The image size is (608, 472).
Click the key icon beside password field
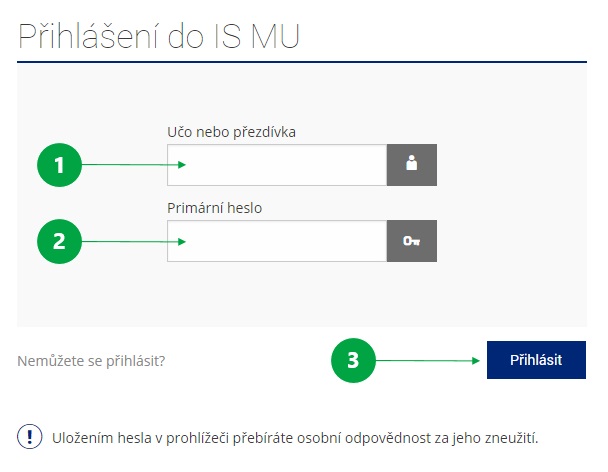coord(411,241)
